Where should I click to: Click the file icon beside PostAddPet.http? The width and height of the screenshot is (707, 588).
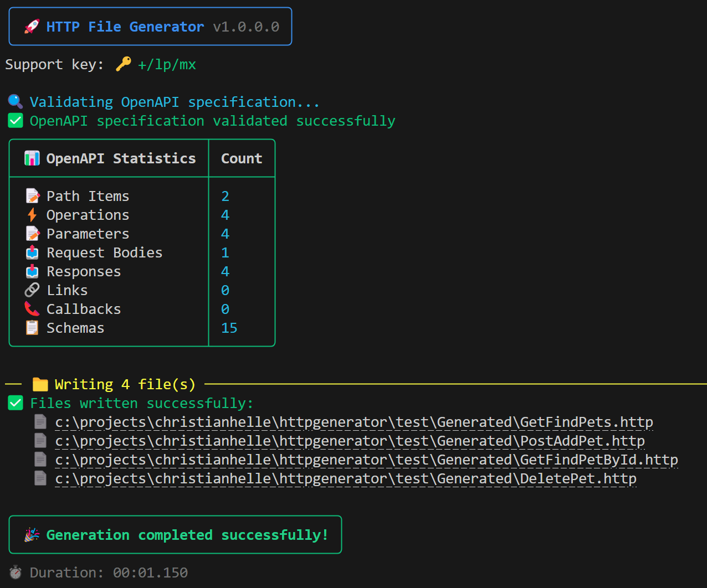(40, 441)
